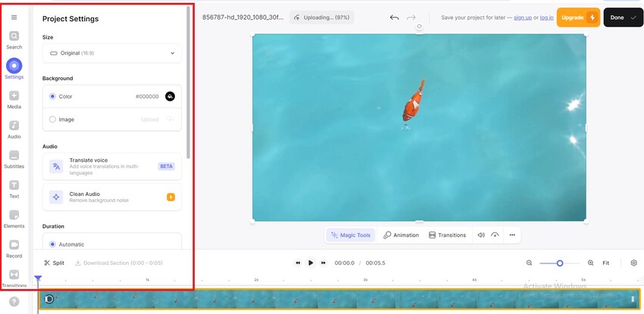Image resolution: width=644 pixels, height=314 pixels.
Task: Click the orange Upgrade button
Action: (578, 17)
